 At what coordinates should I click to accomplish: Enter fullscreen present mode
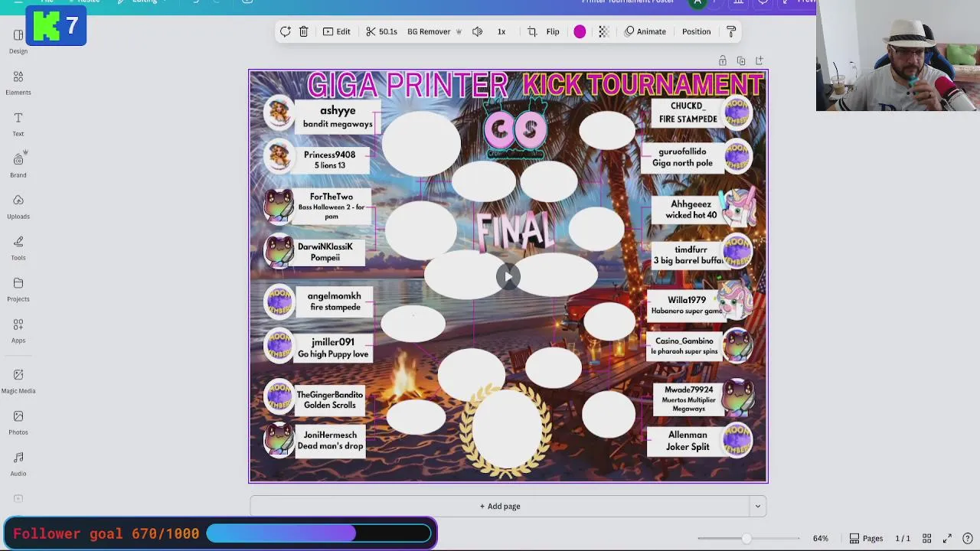point(947,538)
